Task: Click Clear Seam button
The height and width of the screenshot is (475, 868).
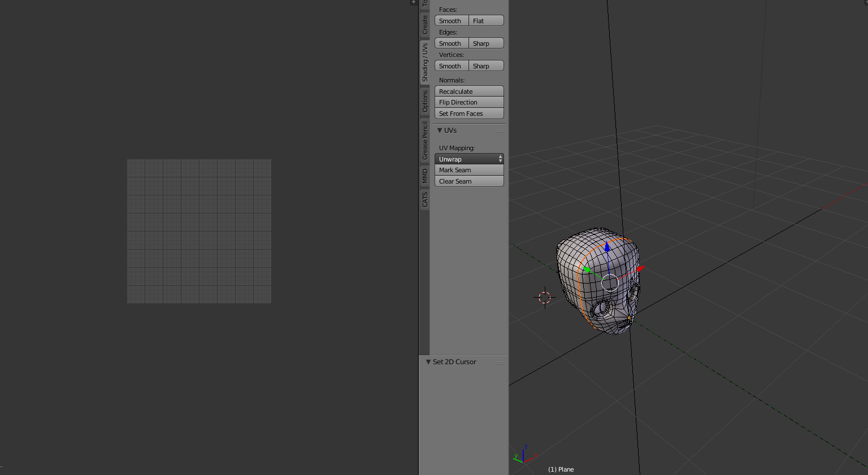Action: [469, 181]
